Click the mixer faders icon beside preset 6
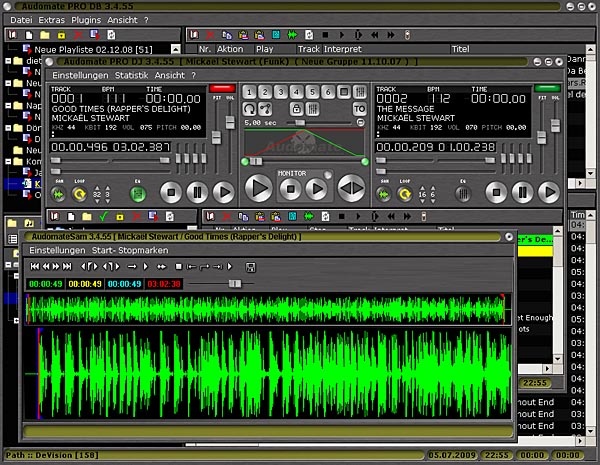 (x=359, y=92)
